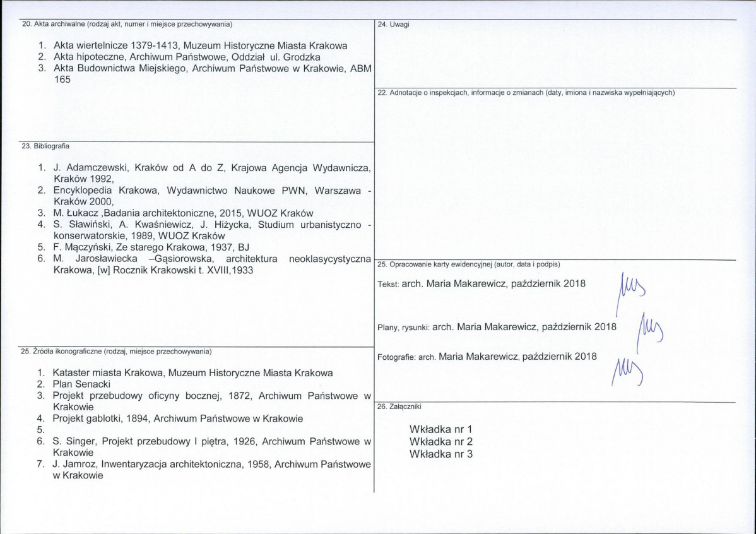The image size is (756, 534).
Task: Click the heading '23. Bibliografia'
Action: point(45,146)
